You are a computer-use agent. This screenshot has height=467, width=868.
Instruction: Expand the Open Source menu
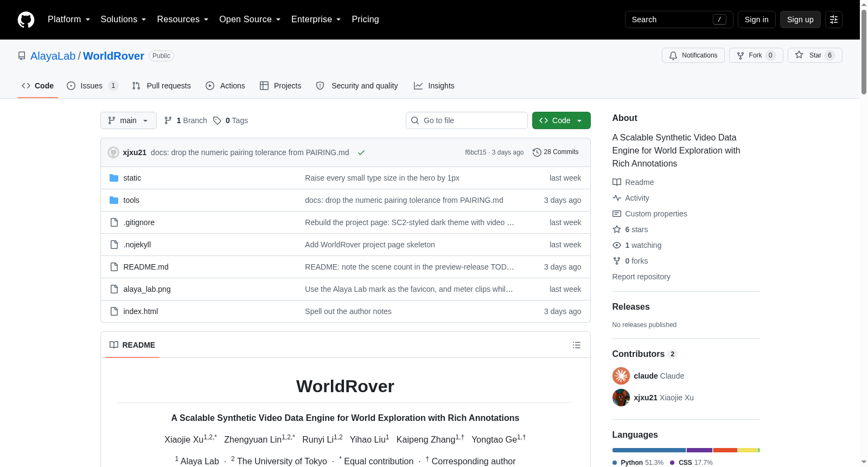(x=250, y=20)
